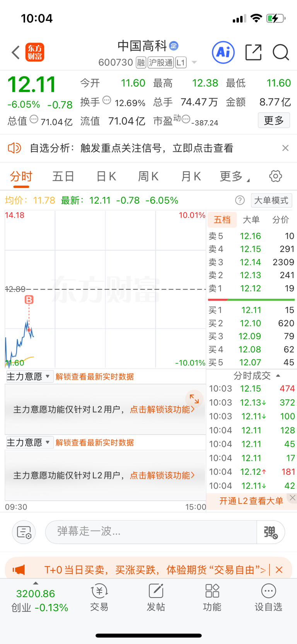Tap the battery status icon
This screenshot has height=644, width=297.
[276, 18]
